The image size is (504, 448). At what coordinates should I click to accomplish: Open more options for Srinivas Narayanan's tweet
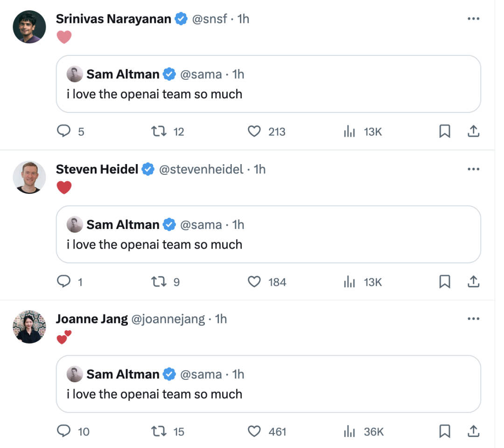(473, 19)
